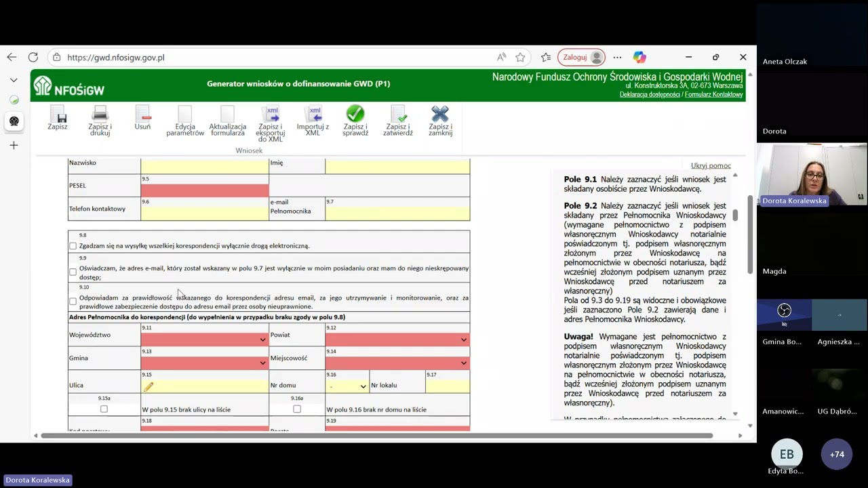Tick checkbox 9.16a brak nr domu na liście

(x=297, y=409)
